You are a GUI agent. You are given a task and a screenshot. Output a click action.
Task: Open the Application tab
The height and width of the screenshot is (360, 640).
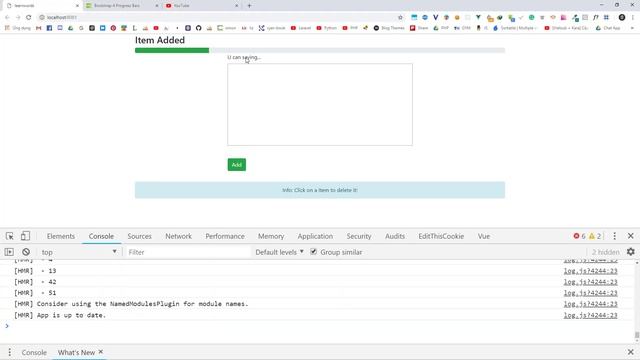[315, 236]
